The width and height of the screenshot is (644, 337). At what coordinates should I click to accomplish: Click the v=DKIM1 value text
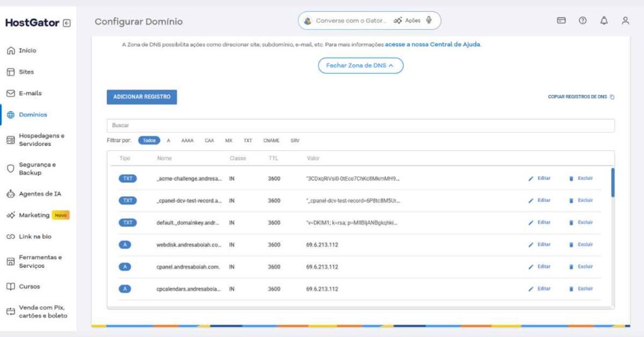[352, 223]
